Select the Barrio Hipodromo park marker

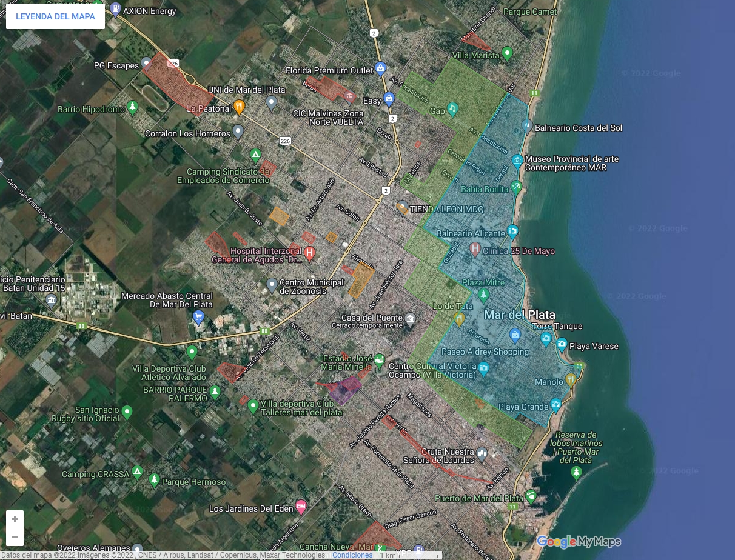(133, 108)
